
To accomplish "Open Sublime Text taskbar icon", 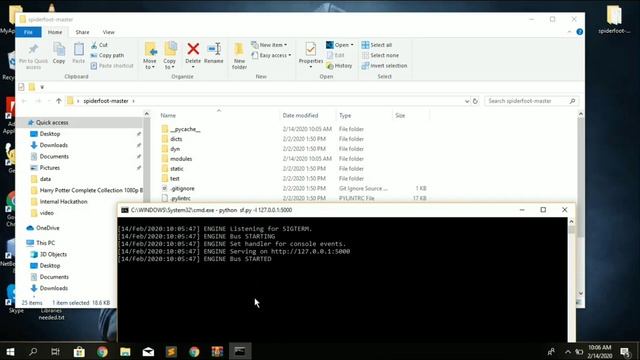I will [171, 351].
